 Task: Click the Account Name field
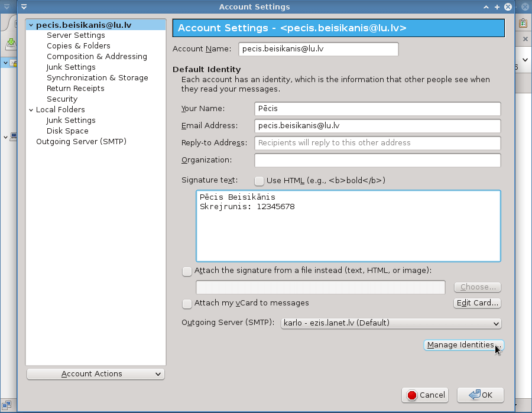[x=318, y=49]
